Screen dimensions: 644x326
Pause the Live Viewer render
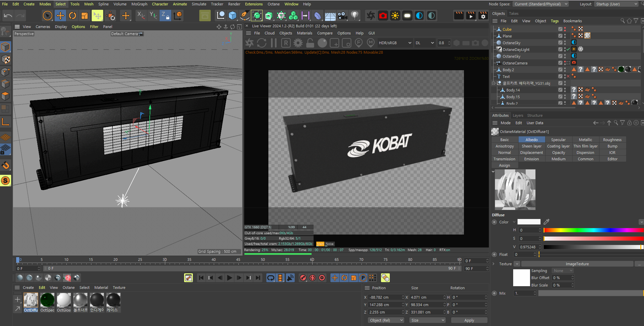click(x=274, y=43)
